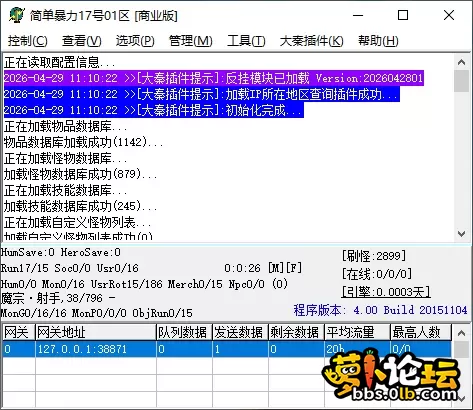Click the 程序版本 4.00 Build label
The image size is (473, 410).
(x=380, y=310)
